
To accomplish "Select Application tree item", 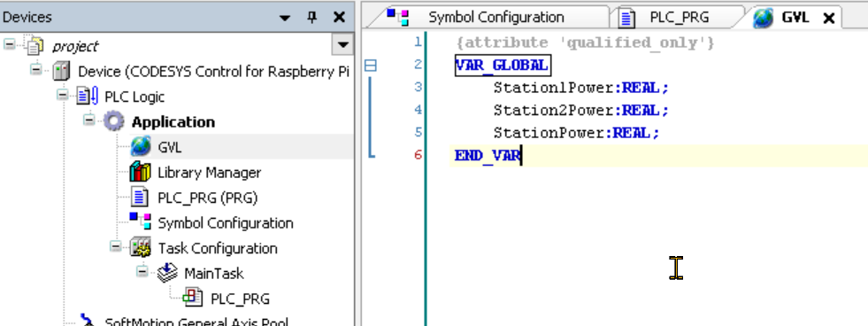I will pyautogui.click(x=173, y=122).
